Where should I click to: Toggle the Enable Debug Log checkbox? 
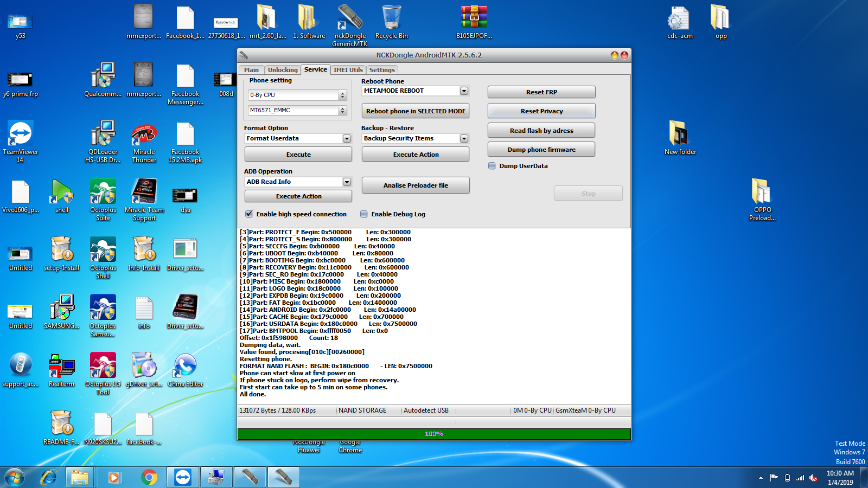364,214
